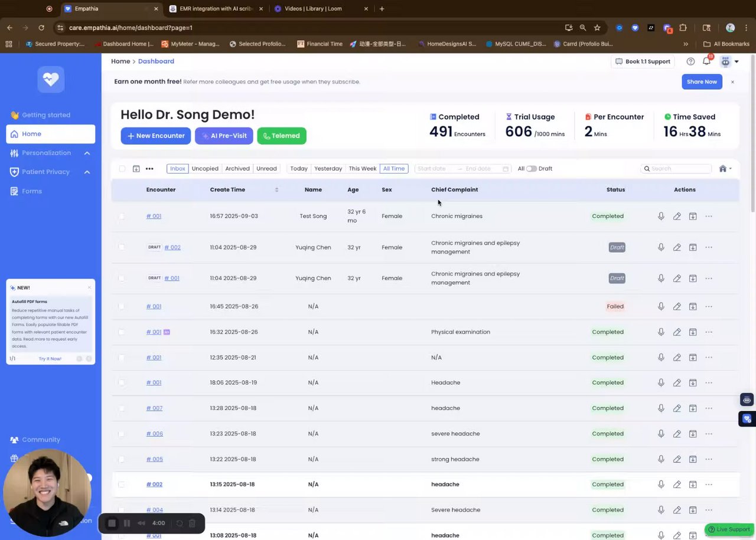This screenshot has width=756, height=540.
Task: Open more actions for strong headache row
Action: (709, 459)
